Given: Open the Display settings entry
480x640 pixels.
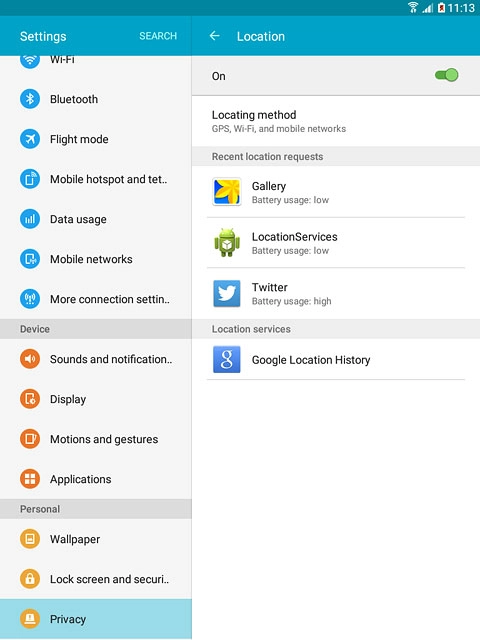Looking at the screenshot, I should 96,399.
